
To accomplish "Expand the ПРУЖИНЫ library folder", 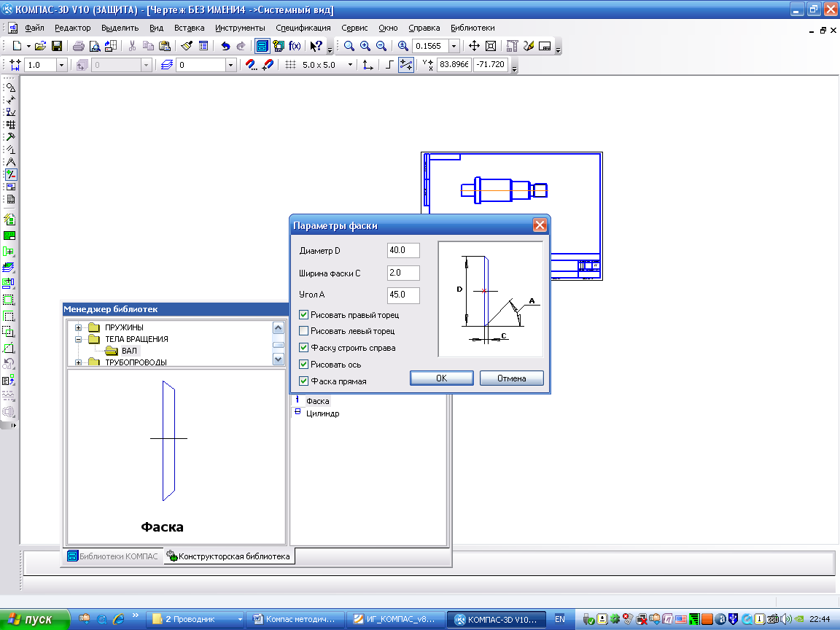I will click(x=78, y=327).
